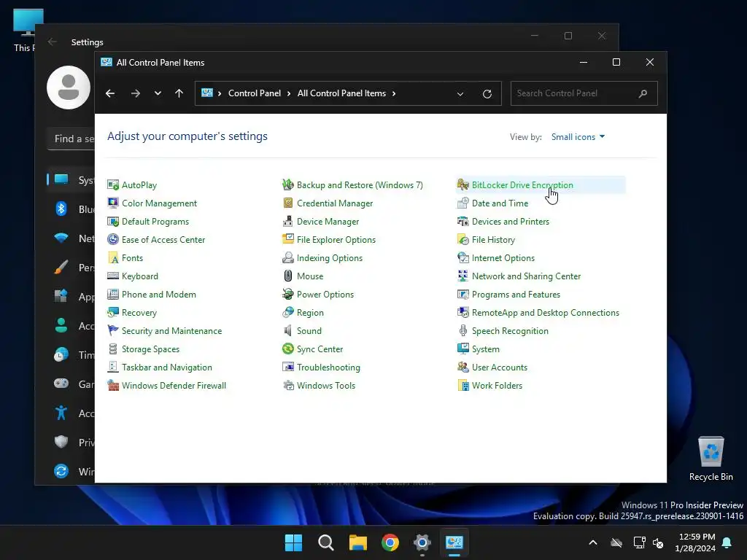Go back in Control Panel navigation
This screenshot has height=560, width=747.
110,93
